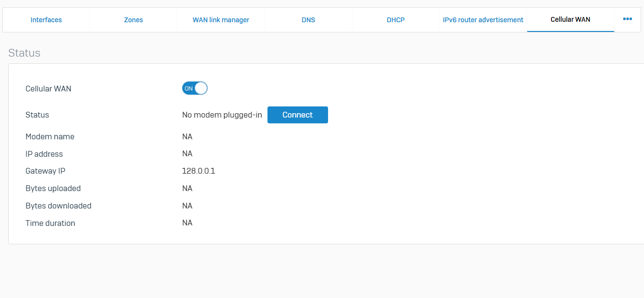Click the Modem name NA value

tap(187, 136)
